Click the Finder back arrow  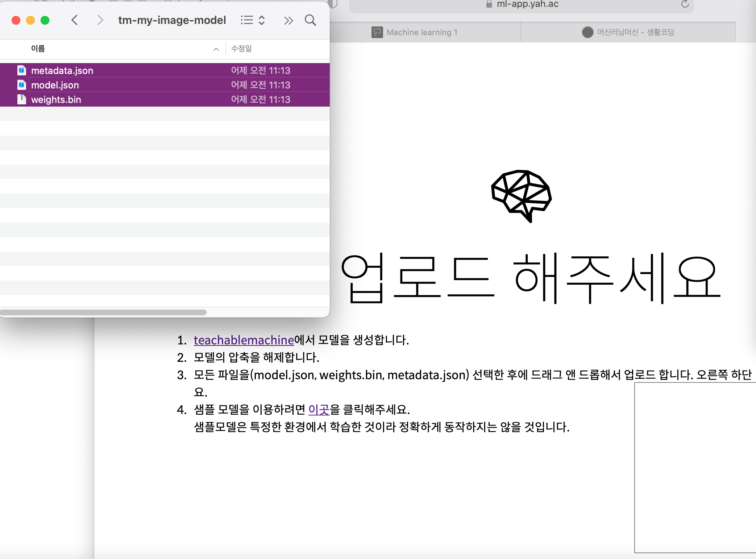[x=75, y=20]
